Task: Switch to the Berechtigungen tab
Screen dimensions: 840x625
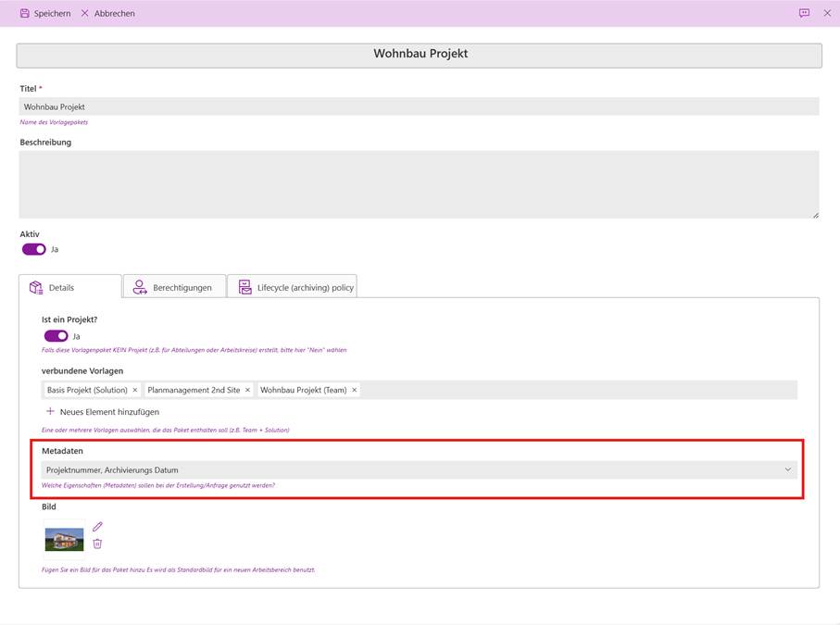Action: [x=175, y=287]
